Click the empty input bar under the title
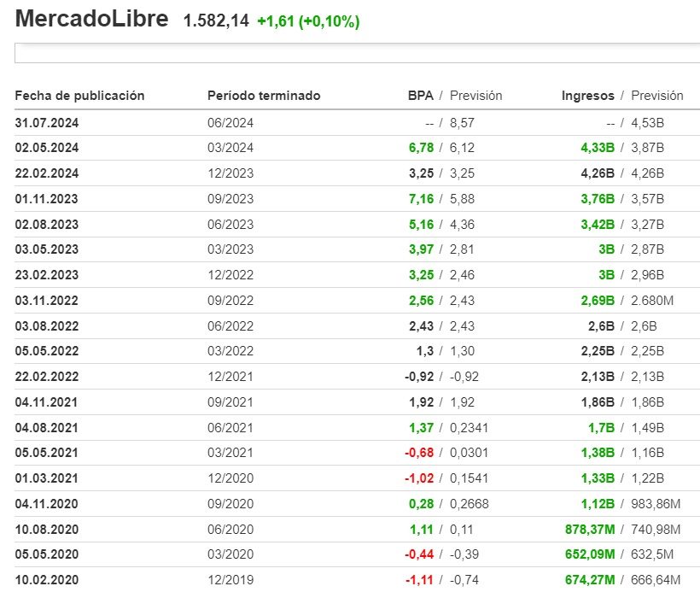Screen dimensions: 700x592 357,54
